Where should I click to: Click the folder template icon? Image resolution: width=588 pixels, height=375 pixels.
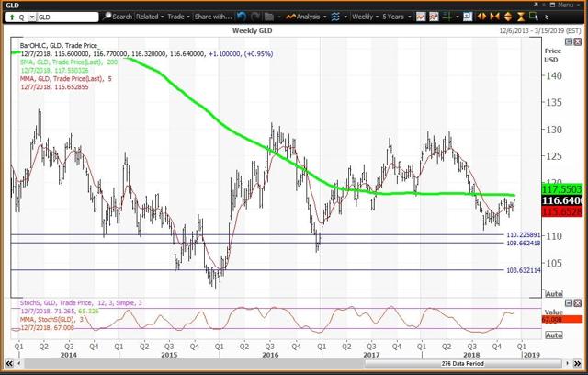click(x=268, y=17)
